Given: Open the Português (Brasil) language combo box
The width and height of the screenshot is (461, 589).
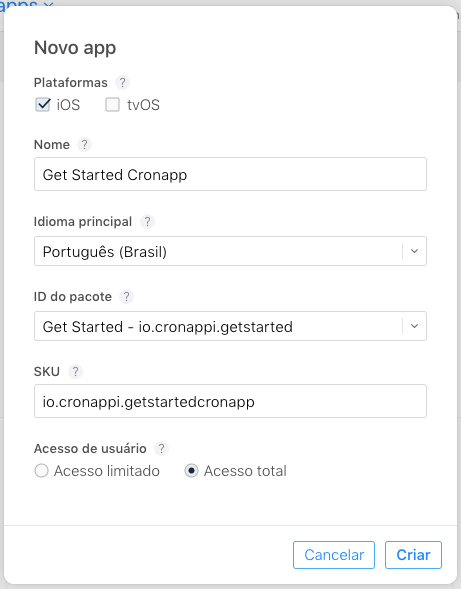Looking at the screenshot, I should click(x=230, y=251).
